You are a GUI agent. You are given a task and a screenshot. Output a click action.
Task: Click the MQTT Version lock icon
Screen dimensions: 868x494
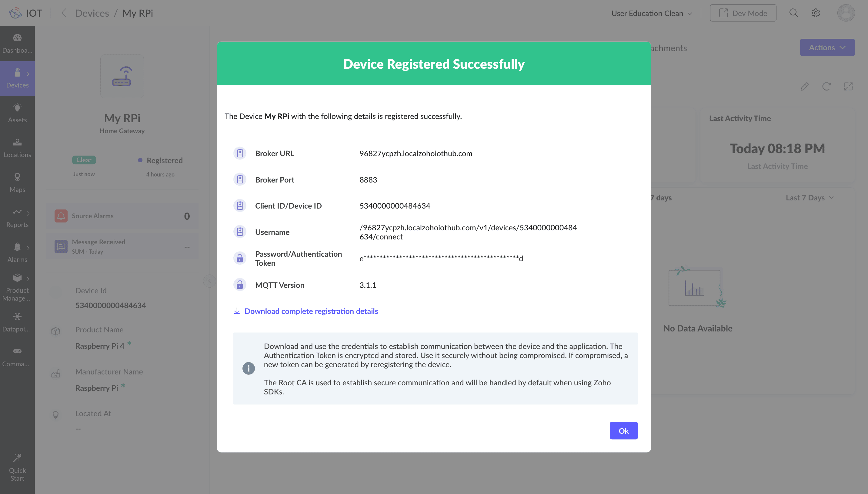pyautogui.click(x=240, y=285)
